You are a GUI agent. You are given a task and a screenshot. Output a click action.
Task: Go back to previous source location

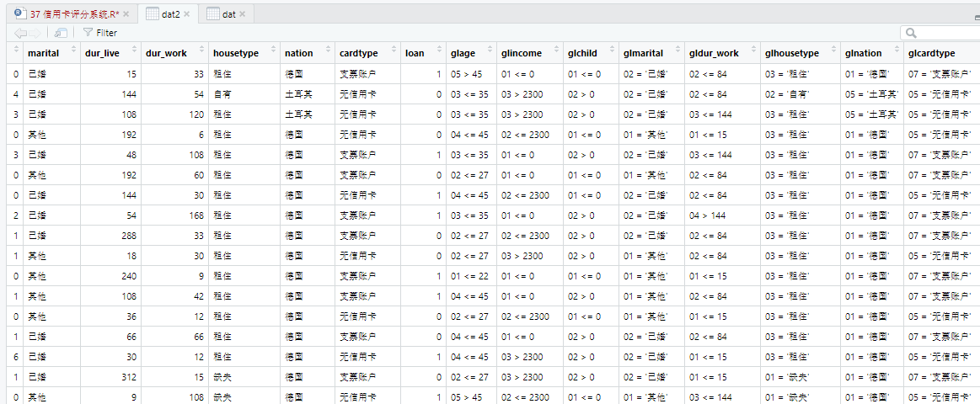pos(20,33)
